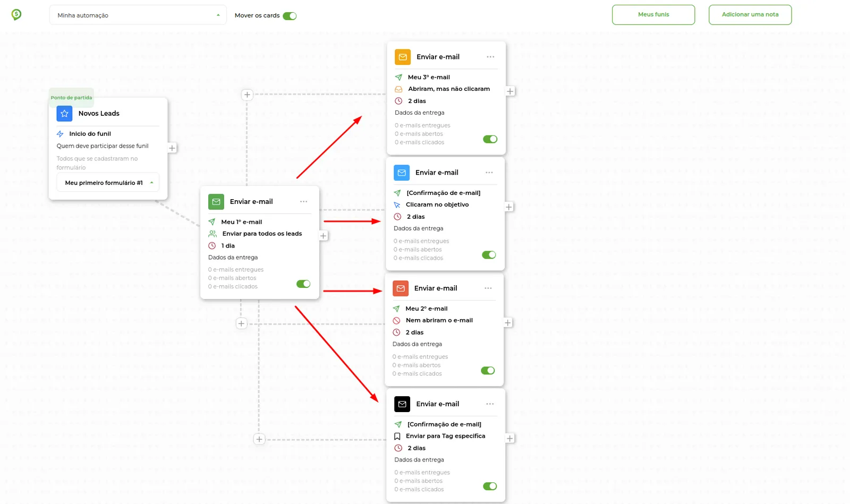This screenshot has width=850, height=504.
Task: Click the yellow envelope icon on Meu 3º e-mail card
Action: coord(403,57)
